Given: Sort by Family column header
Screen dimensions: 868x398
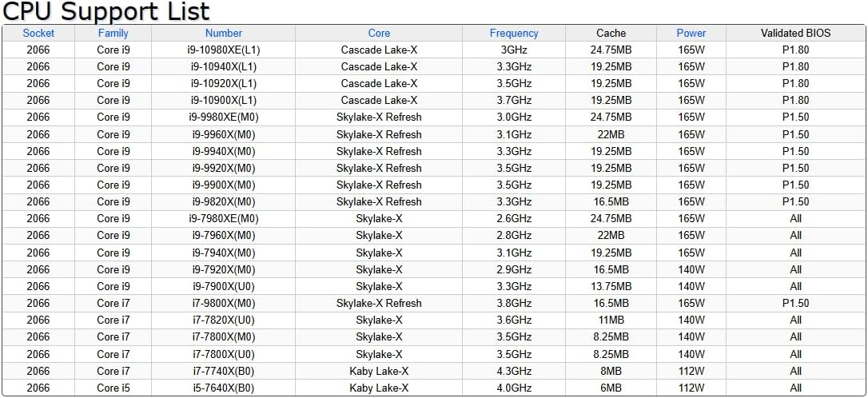Looking at the screenshot, I should (113, 34).
